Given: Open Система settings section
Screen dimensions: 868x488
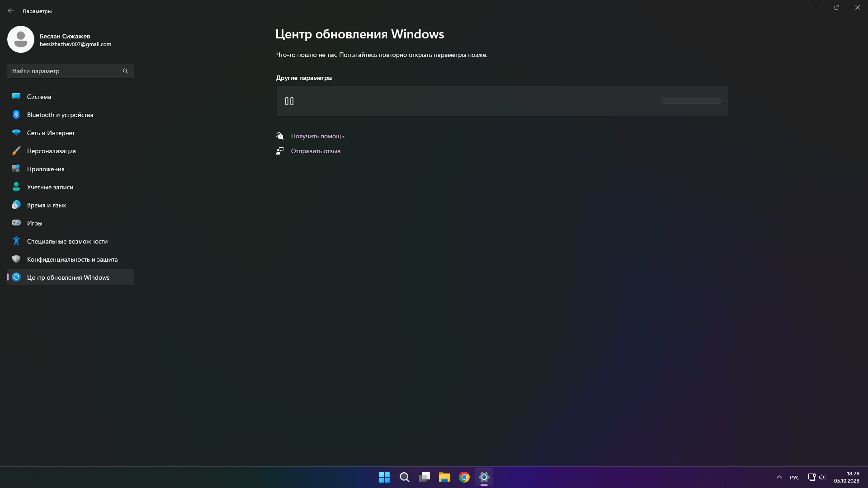Looking at the screenshot, I should coord(71,96).
